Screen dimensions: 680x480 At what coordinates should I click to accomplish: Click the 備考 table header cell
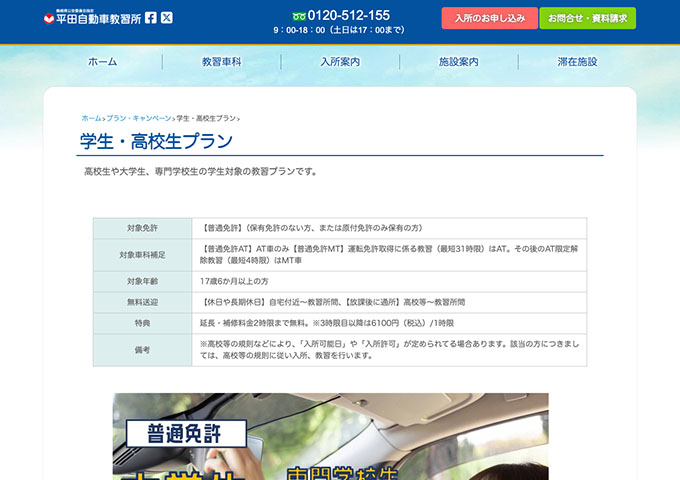click(x=143, y=350)
